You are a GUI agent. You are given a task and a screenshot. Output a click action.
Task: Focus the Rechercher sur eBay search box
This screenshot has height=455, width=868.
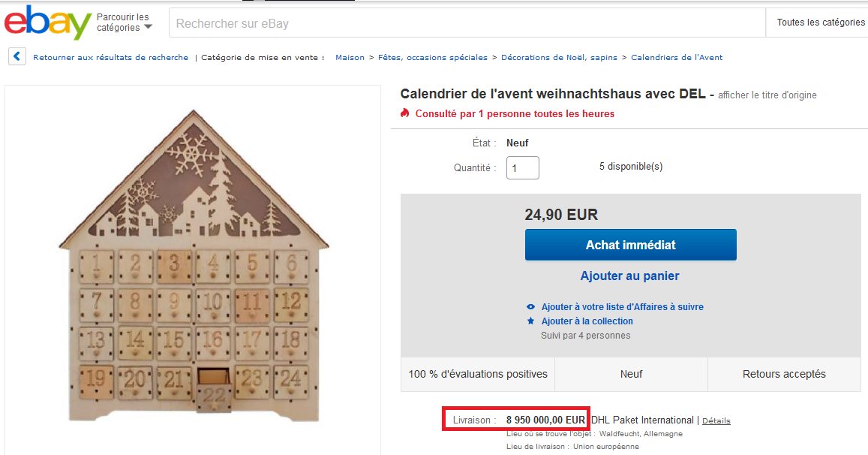[465, 23]
